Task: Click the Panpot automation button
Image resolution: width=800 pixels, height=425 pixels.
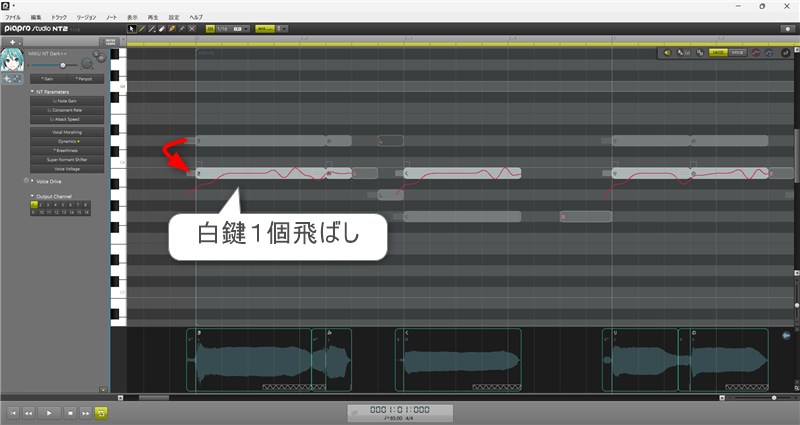Action: (85, 79)
